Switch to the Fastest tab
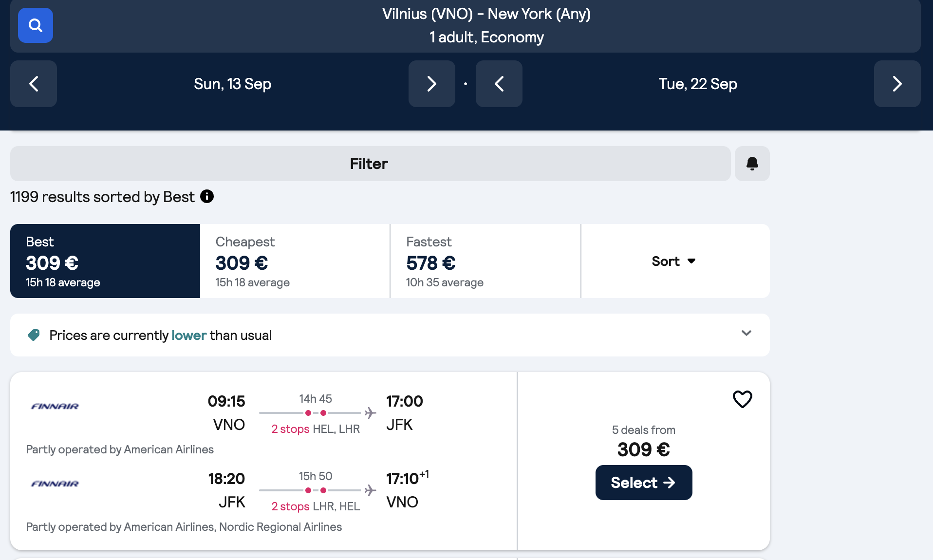This screenshot has width=933, height=560. [x=485, y=261]
